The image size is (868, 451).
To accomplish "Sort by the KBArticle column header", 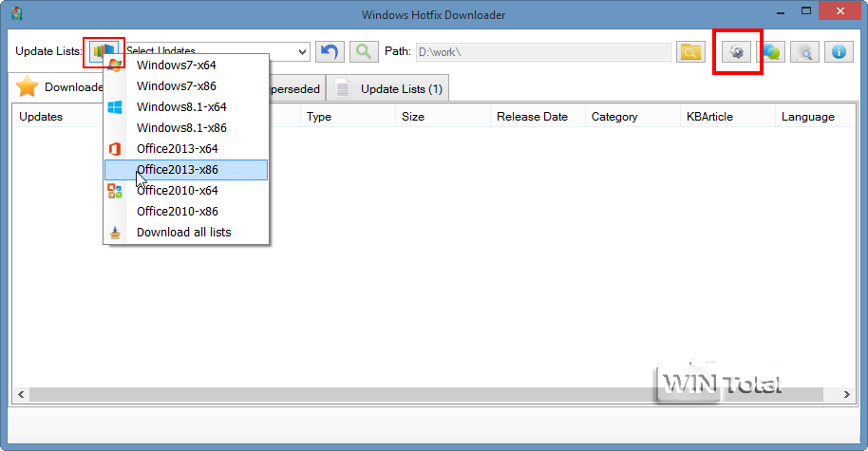I will [x=727, y=117].
